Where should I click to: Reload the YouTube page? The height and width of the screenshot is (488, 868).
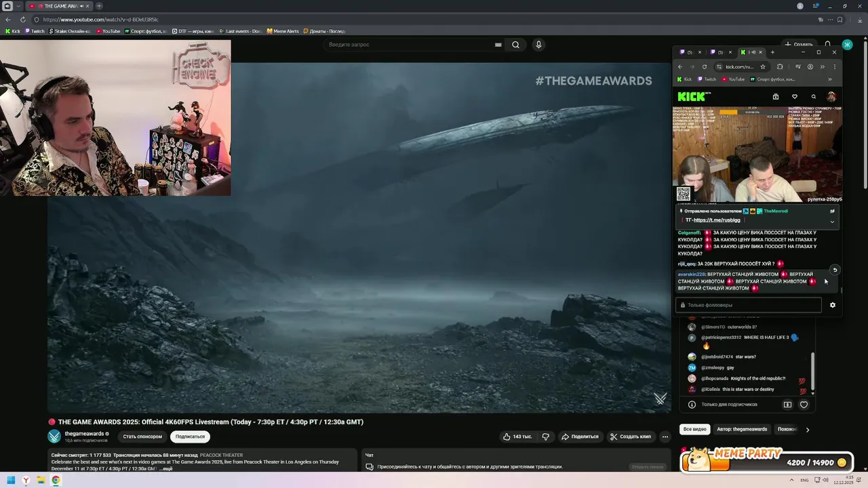pyautogui.click(x=23, y=20)
